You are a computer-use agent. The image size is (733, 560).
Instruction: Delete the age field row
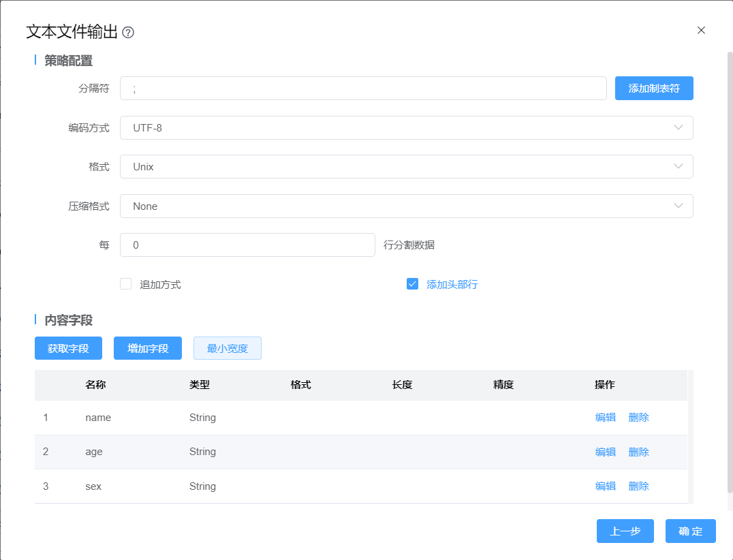coord(638,452)
